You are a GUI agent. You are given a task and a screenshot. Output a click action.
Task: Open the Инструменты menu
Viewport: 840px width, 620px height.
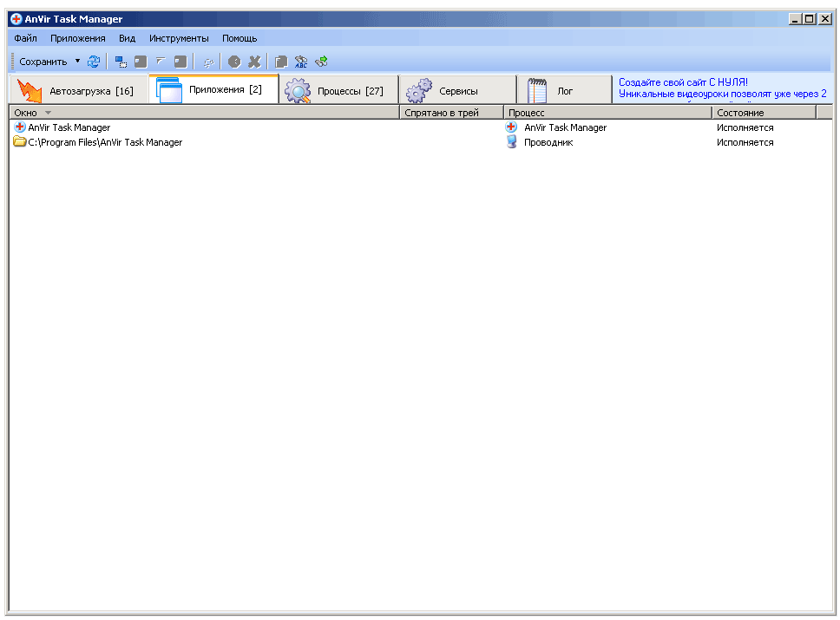point(179,38)
